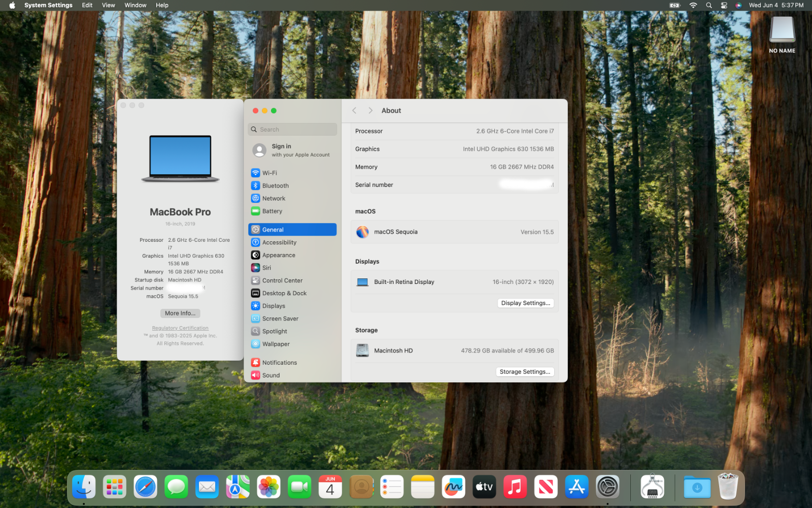Open Battery settings pane
Viewport: 812px width, 508px height.
[292, 211]
